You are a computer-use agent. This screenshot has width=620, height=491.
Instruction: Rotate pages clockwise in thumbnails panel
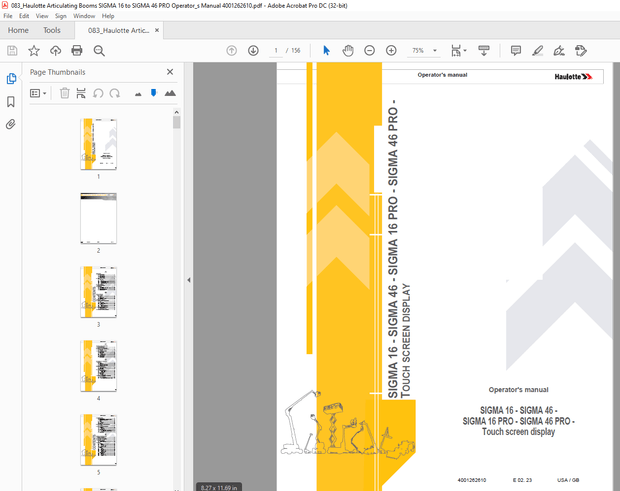(115, 93)
